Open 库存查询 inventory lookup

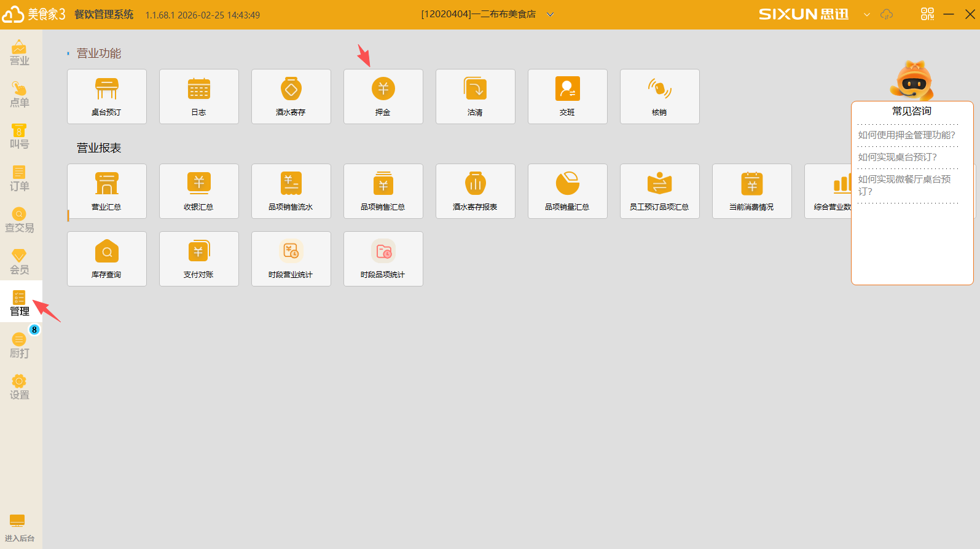point(106,259)
